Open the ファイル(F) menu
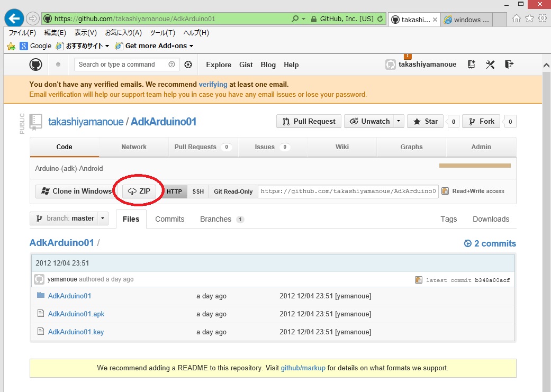551x392 pixels. [x=22, y=33]
